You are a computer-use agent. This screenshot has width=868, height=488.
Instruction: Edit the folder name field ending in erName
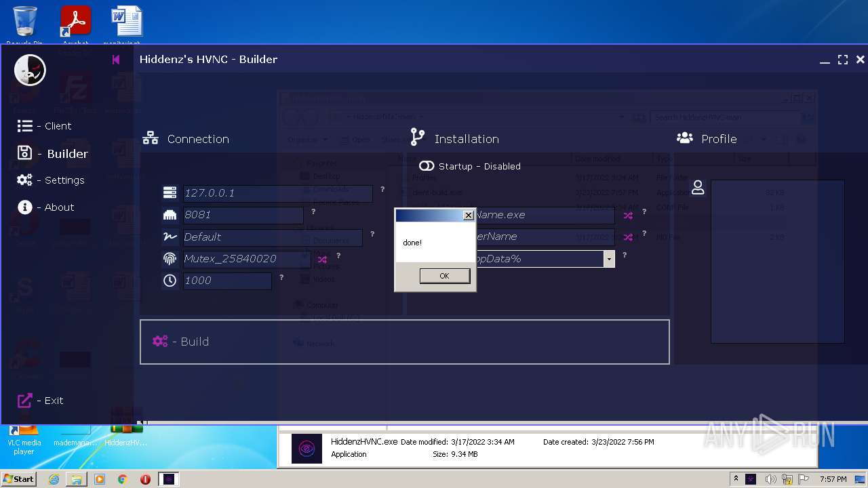pos(545,237)
